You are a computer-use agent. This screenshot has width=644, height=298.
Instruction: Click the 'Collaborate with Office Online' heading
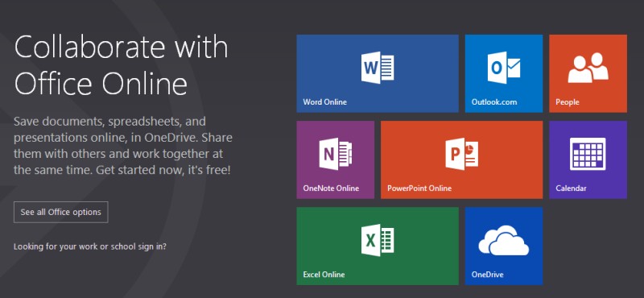point(121,66)
